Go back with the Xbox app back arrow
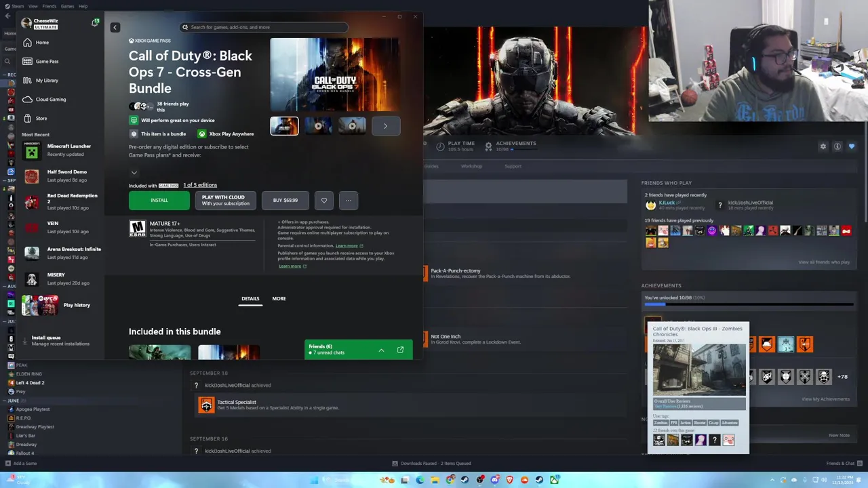 click(x=115, y=27)
